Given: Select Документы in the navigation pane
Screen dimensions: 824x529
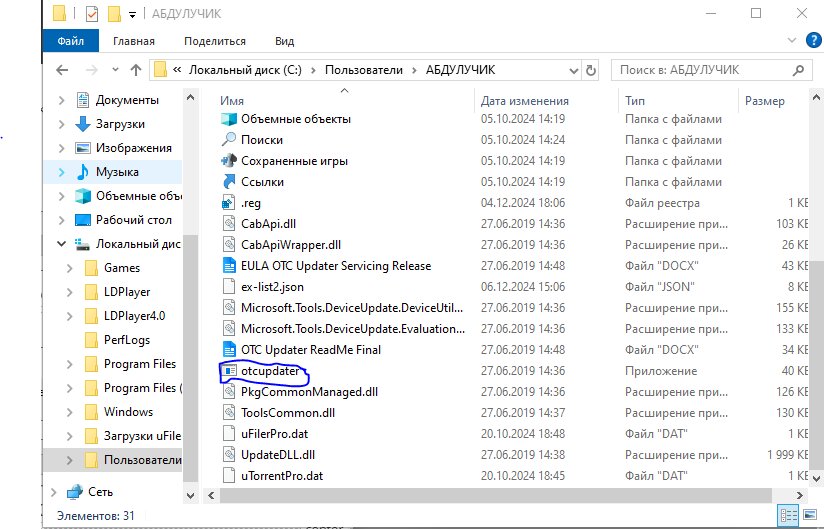Looking at the screenshot, I should [127, 100].
